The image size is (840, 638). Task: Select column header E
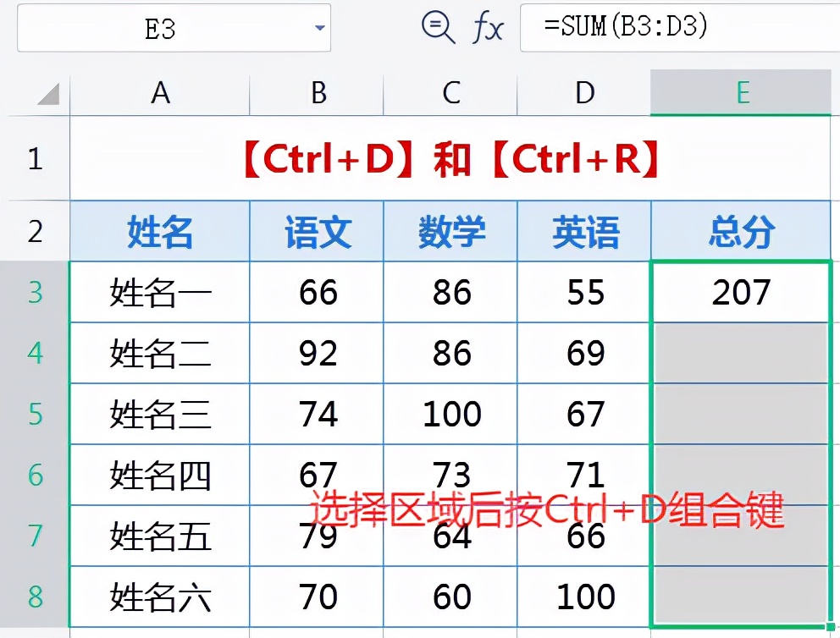[x=740, y=93]
